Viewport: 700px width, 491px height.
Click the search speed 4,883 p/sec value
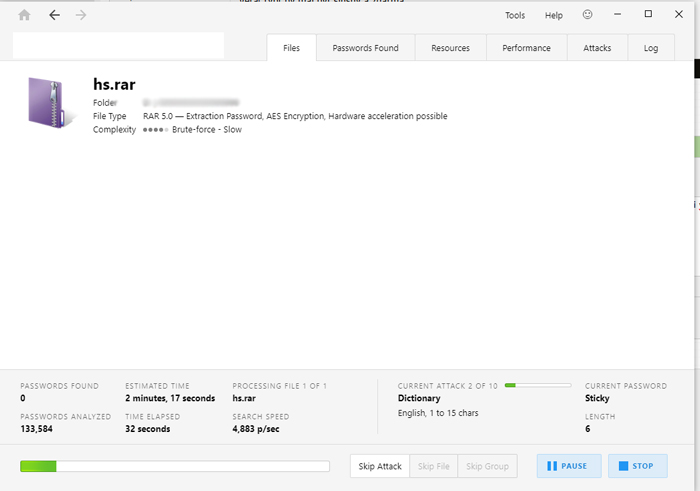(x=256, y=429)
